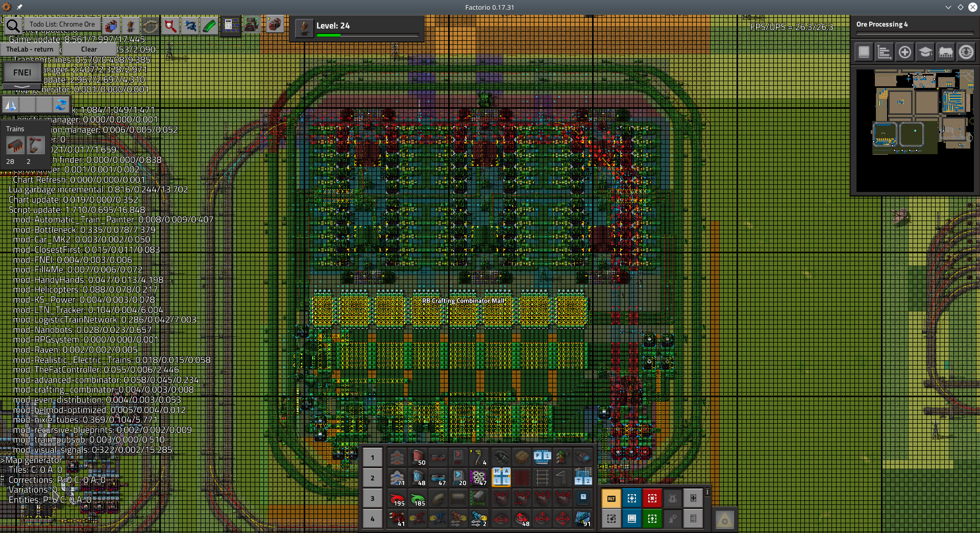Keep the Factorio window on top via pin icon
Screen dimensions: 980x533
(x=19, y=7)
